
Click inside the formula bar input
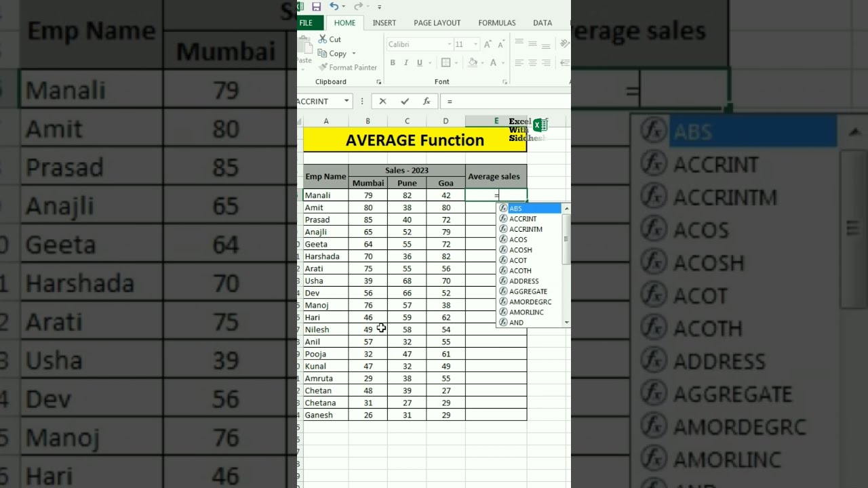click(x=506, y=101)
